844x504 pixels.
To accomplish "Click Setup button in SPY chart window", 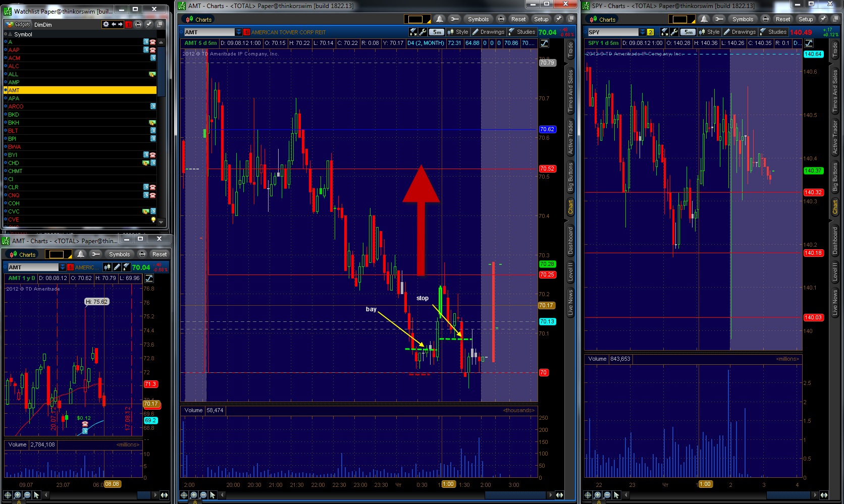I will (x=806, y=19).
